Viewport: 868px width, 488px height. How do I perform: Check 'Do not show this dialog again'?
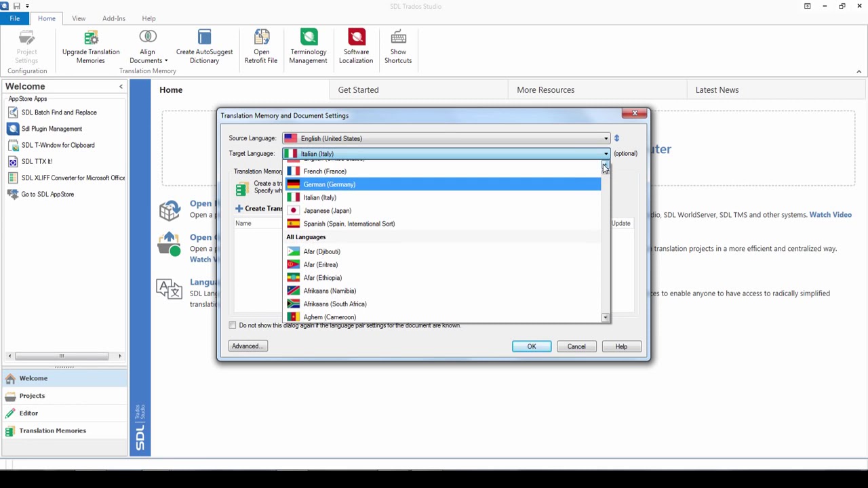(233, 325)
